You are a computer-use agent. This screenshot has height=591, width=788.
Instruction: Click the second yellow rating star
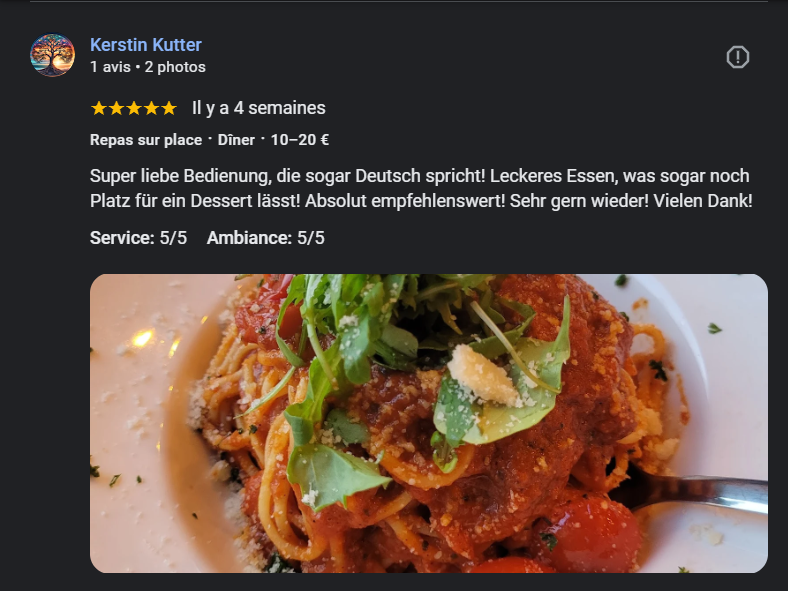(x=116, y=108)
